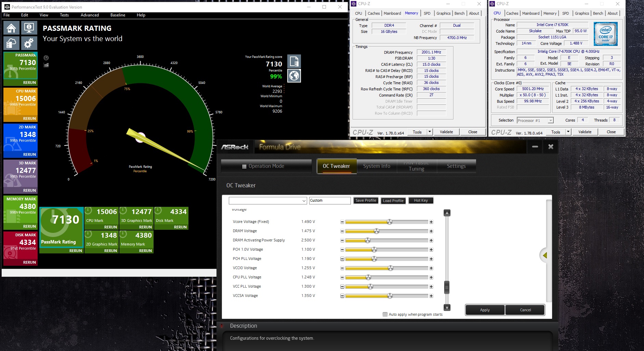This screenshot has width=644, height=351.
Task: Increase Vcore Voltage with the plus icon
Action: click(431, 222)
